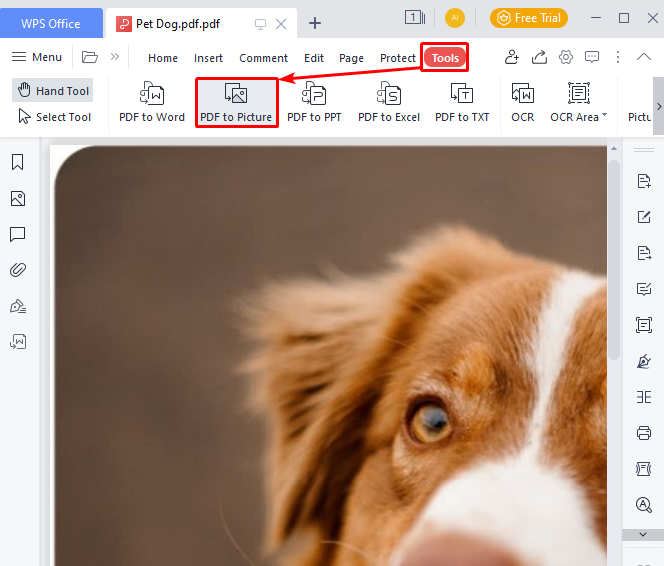
Task: Open the comments panel in left sidebar
Action: point(17,234)
